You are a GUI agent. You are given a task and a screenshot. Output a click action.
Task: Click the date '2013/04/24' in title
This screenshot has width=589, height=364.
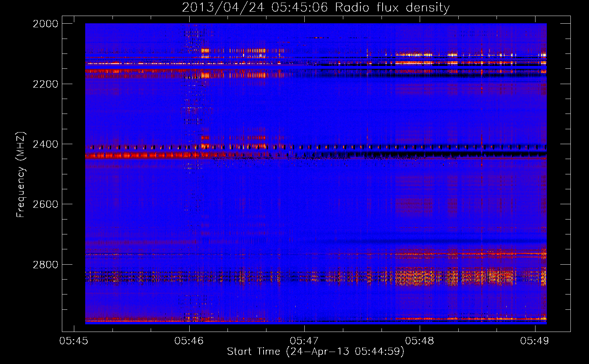click(x=223, y=7)
